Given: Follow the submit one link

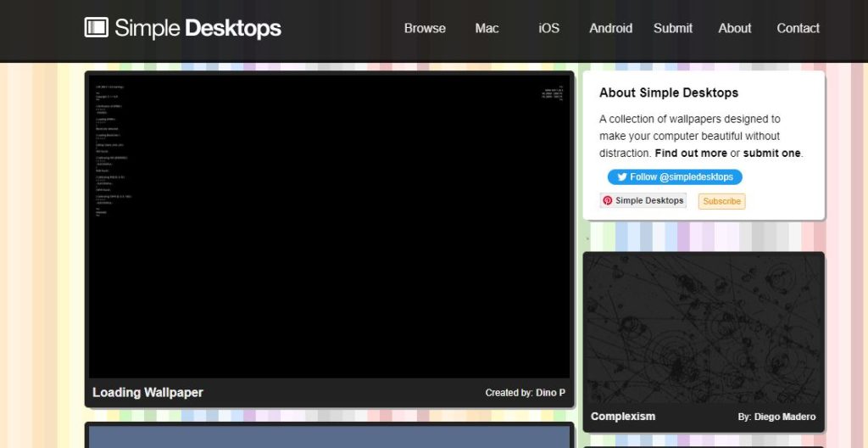Looking at the screenshot, I should (771, 153).
